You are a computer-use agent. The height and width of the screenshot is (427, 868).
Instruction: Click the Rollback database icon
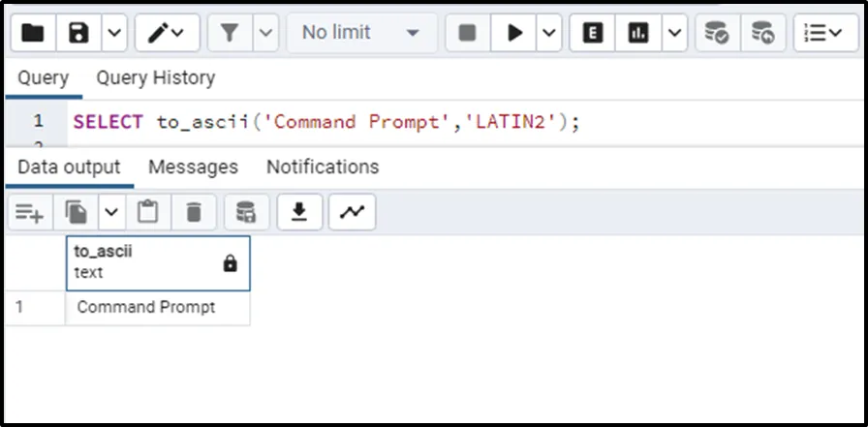(x=763, y=33)
